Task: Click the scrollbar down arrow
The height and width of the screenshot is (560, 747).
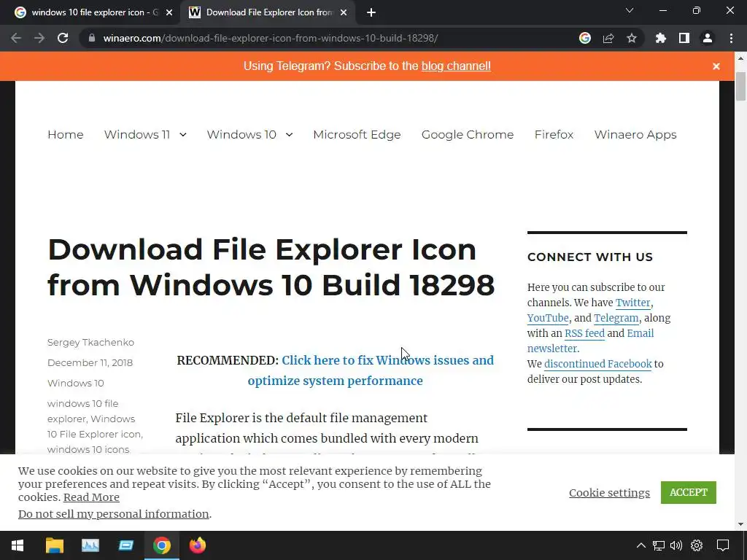Action: [740, 524]
